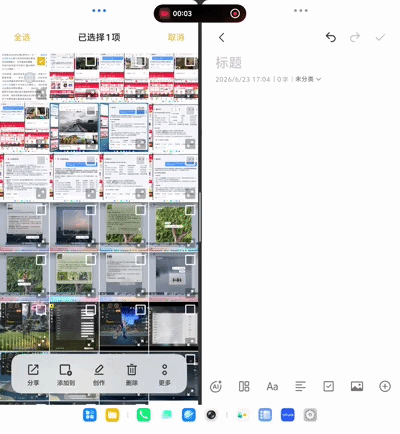
Task: Open the gallery photos app in the dock
Action: (242, 415)
